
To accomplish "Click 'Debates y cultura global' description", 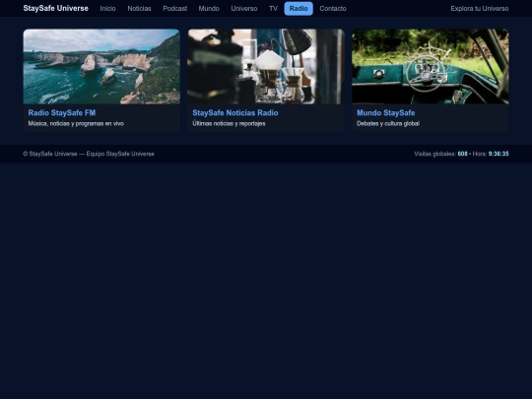I will pos(388,123).
